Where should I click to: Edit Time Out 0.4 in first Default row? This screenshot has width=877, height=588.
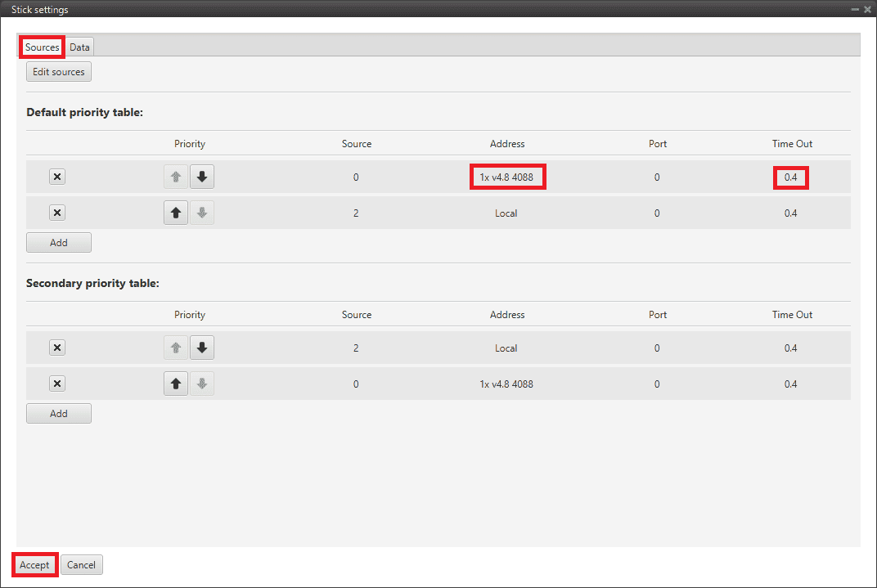[x=790, y=177]
